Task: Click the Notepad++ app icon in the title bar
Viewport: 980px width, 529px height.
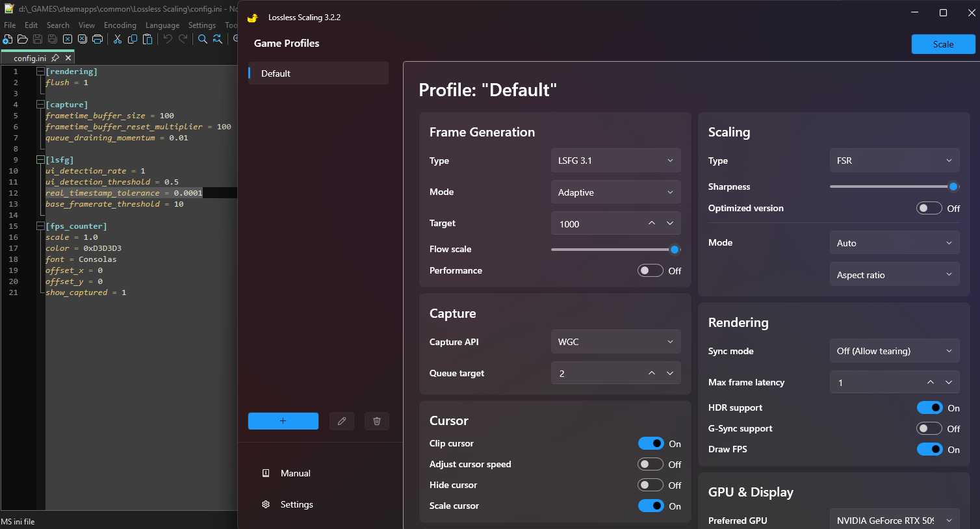Action: tap(9, 9)
